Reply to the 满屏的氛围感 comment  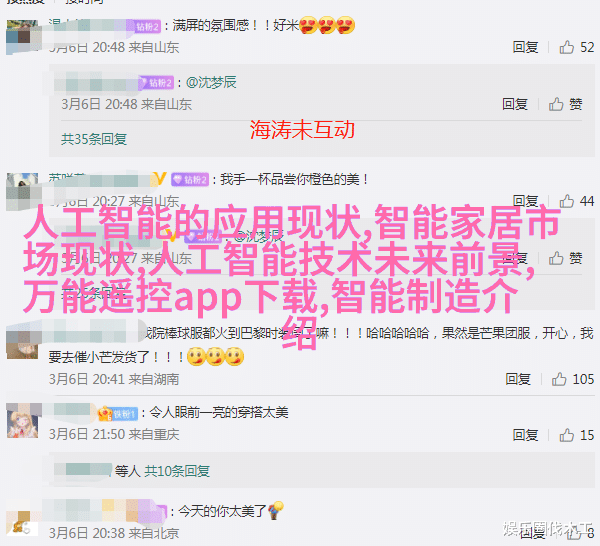click(x=525, y=47)
